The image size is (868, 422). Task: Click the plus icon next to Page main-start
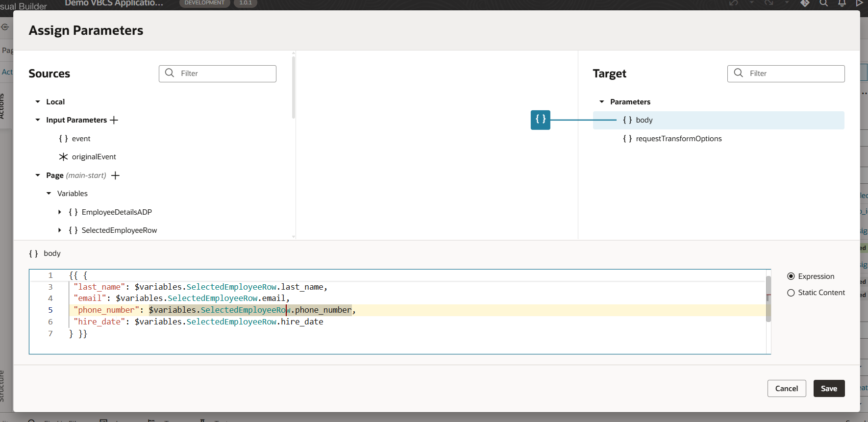coord(116,175)
